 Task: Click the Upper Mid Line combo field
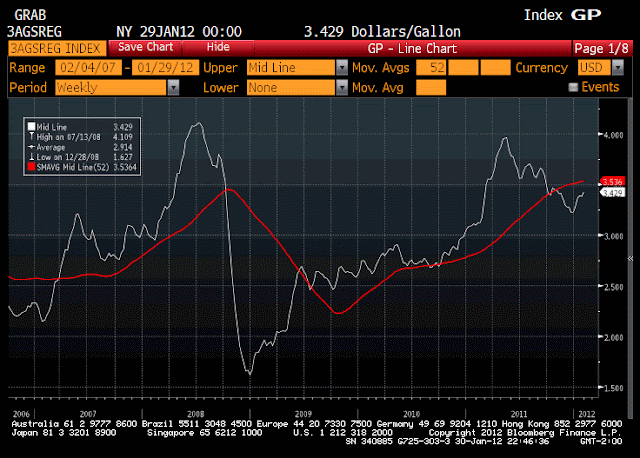point(291,68)
